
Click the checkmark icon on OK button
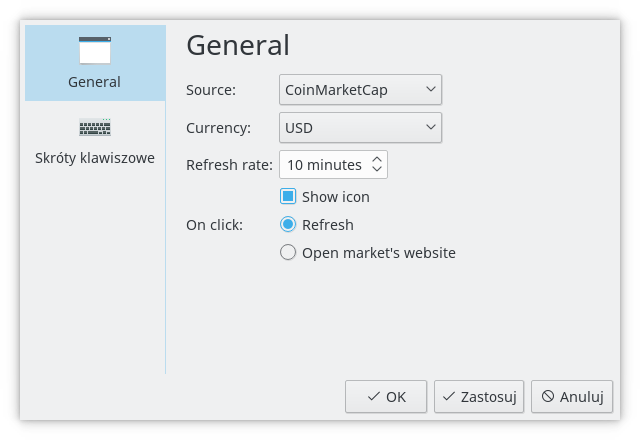373,396
